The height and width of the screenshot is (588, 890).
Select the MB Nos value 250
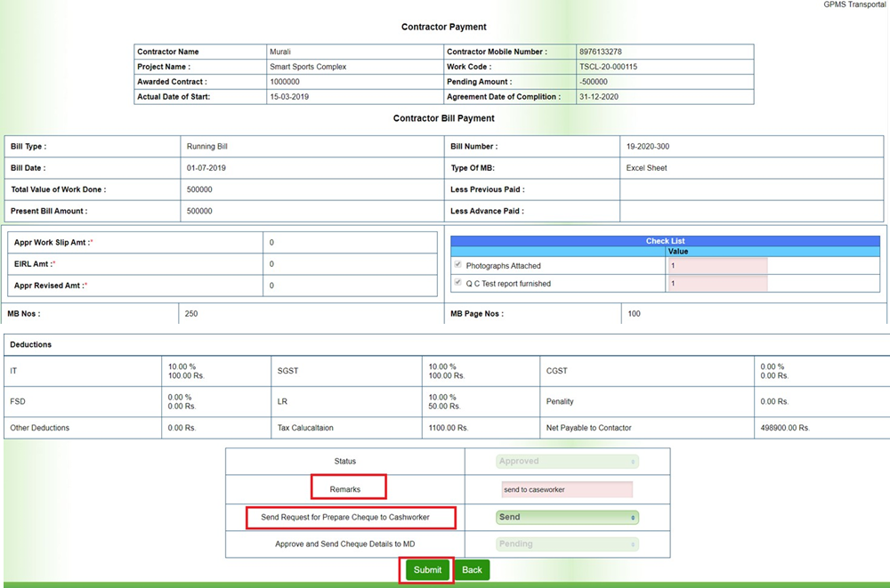190,313
